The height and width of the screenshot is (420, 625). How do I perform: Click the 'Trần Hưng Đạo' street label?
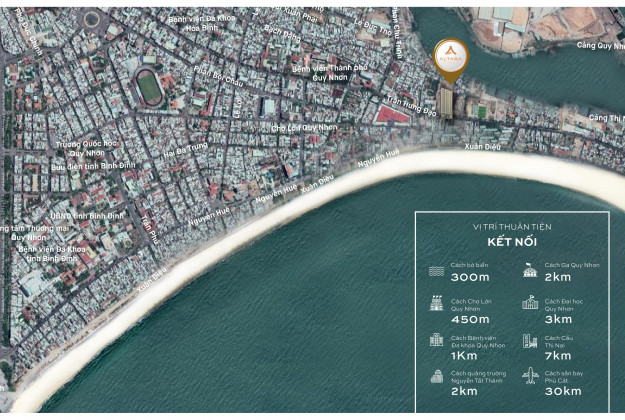coord(412,106)
